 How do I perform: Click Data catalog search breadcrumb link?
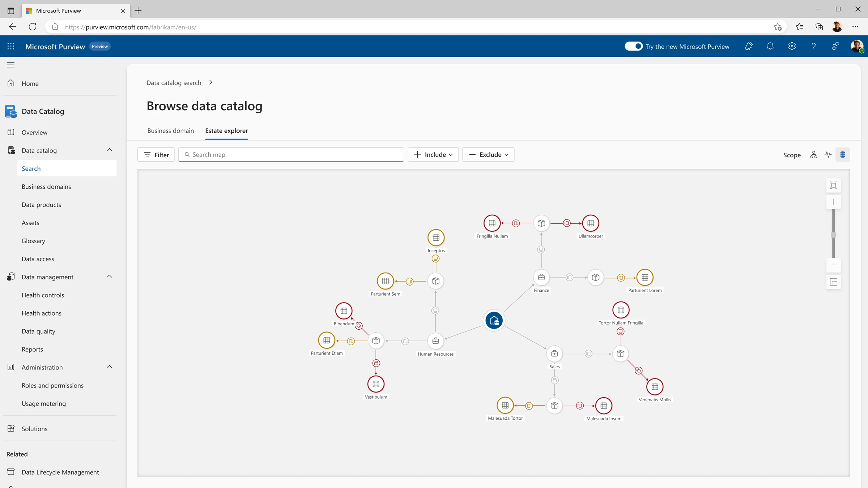[174, 83]
